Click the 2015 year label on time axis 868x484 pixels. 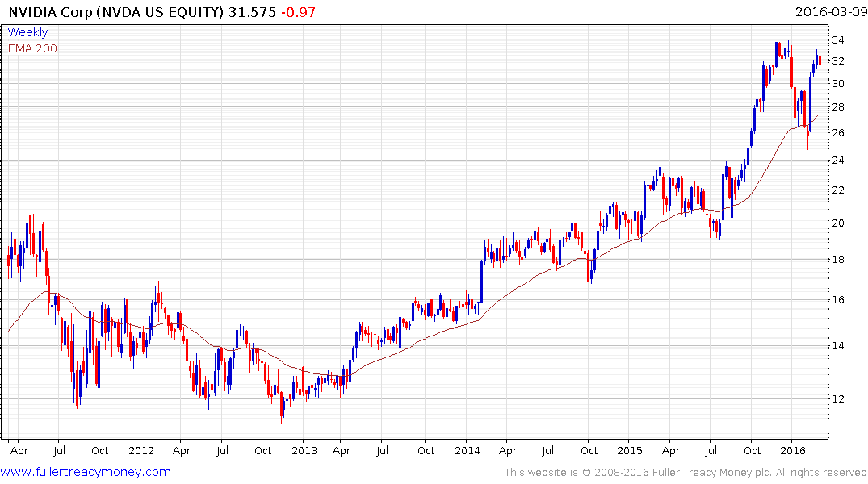pos(630,450)
